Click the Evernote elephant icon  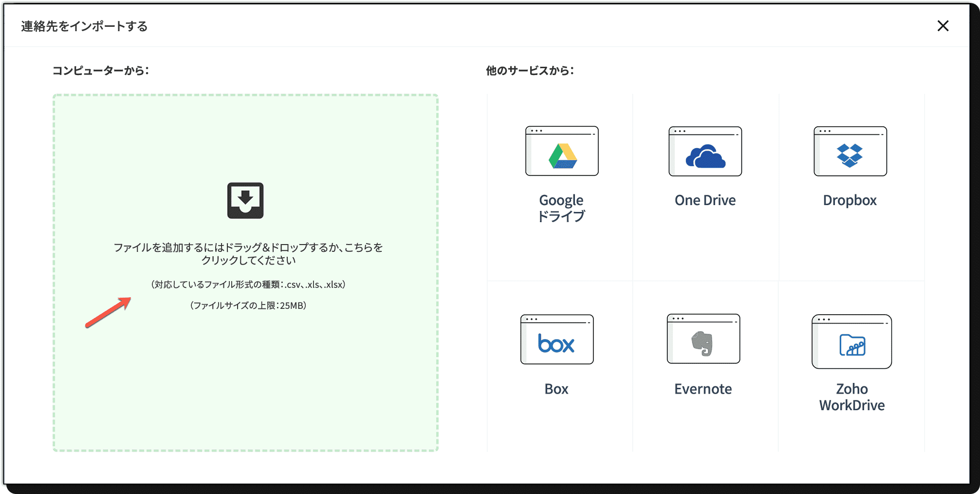coord(703,343)
